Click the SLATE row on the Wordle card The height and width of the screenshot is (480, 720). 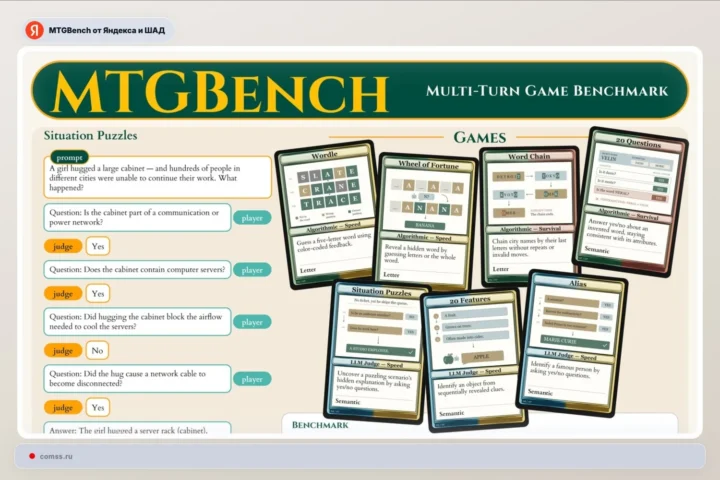coord(327,175)
